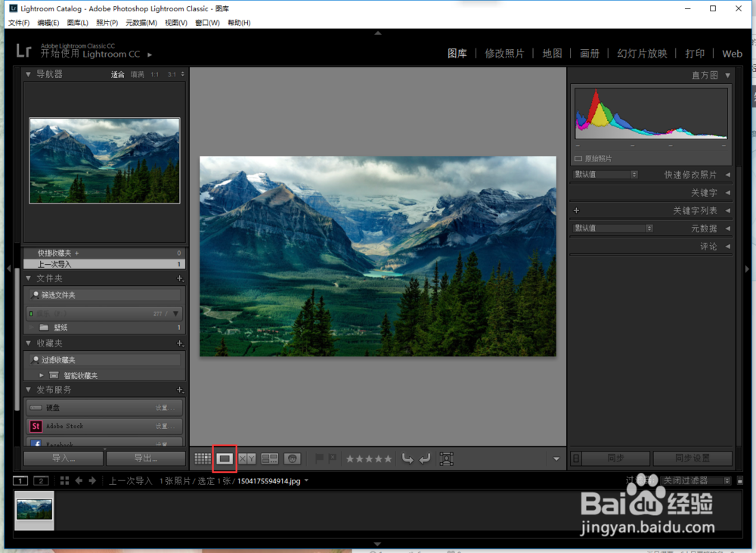
Task: Click main window display button 1
Action: tap(20, 480)
